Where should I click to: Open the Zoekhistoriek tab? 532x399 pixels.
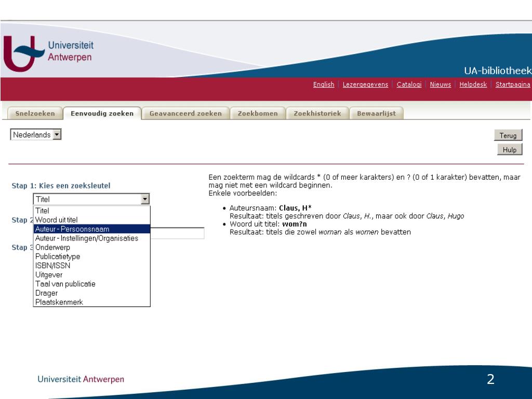click(317, 113)
